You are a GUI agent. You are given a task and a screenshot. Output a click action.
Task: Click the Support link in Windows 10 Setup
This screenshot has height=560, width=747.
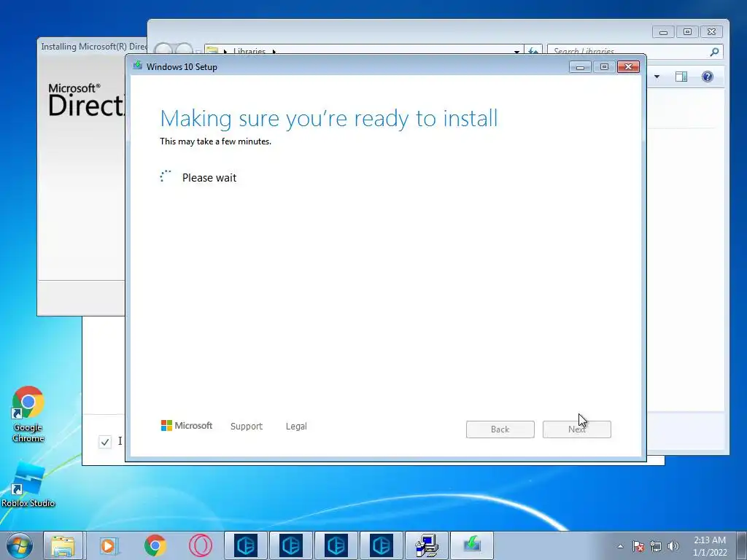247,426
